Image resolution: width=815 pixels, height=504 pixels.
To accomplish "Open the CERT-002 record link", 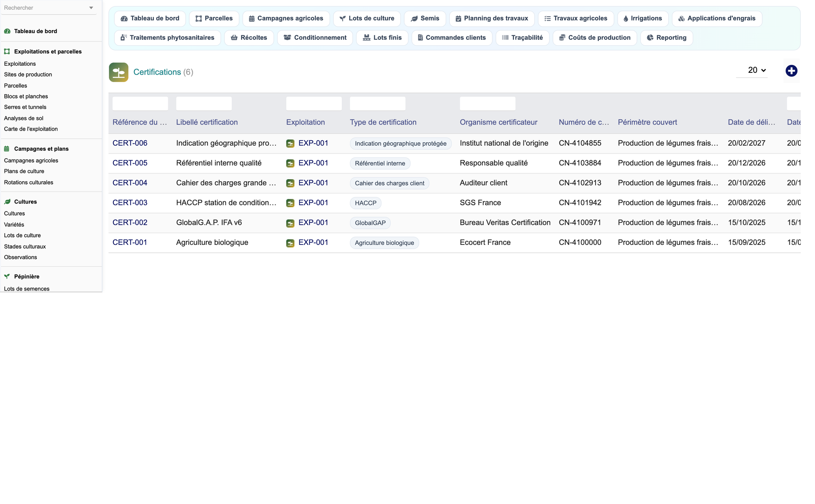I will tap(130, 223).
